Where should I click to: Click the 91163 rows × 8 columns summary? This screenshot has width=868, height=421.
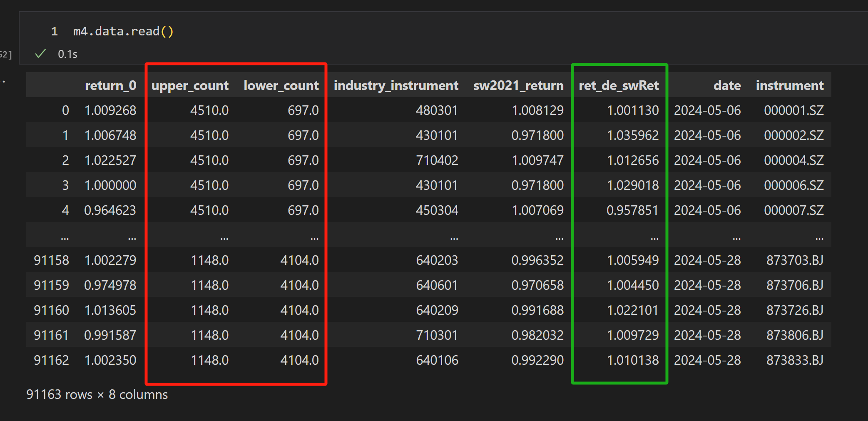pos(97,394)
